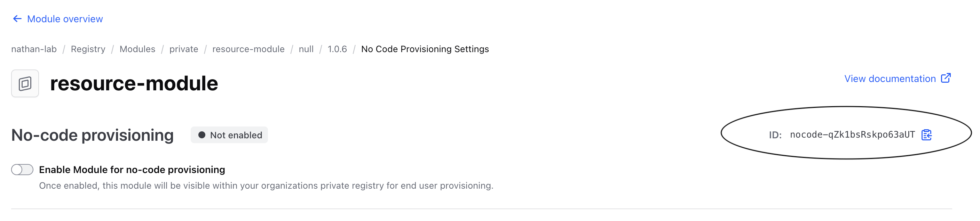Select the nocode ID text
This screenshot has width=980, height=221.
[852, 135]
